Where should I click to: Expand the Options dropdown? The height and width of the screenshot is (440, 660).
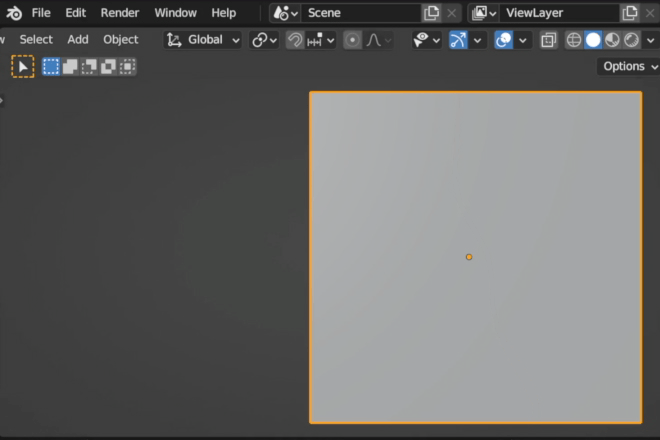(x=628, y=66)
